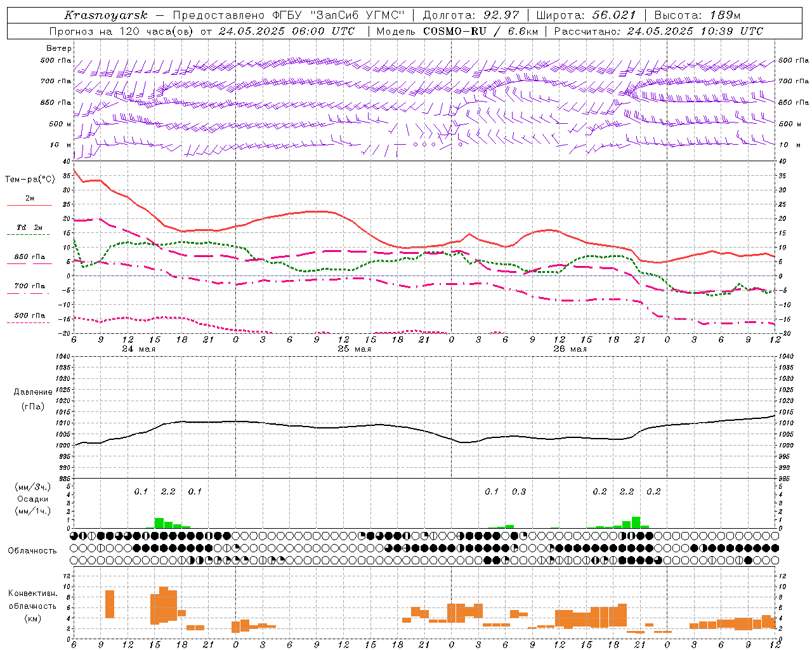Click the (мм/1ч.) precipitation unit label
The width and height of the screenshot is (812, 650).
(x=33, y=511)
